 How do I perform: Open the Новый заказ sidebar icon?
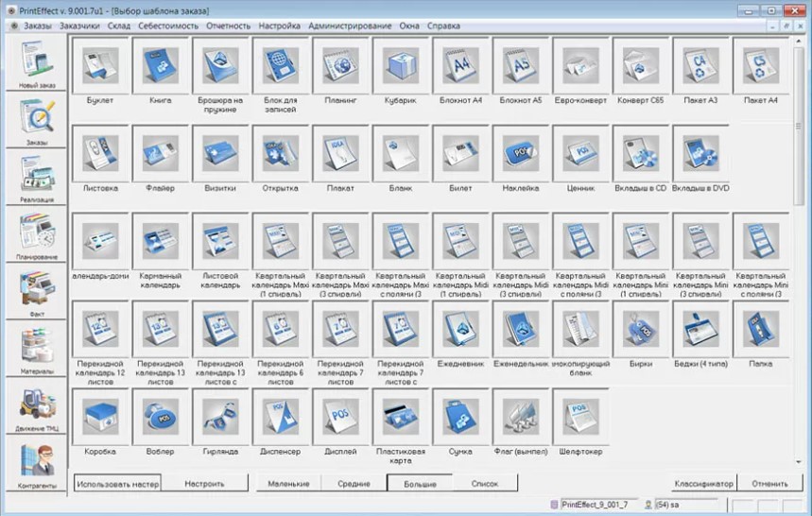pos(36,63)
